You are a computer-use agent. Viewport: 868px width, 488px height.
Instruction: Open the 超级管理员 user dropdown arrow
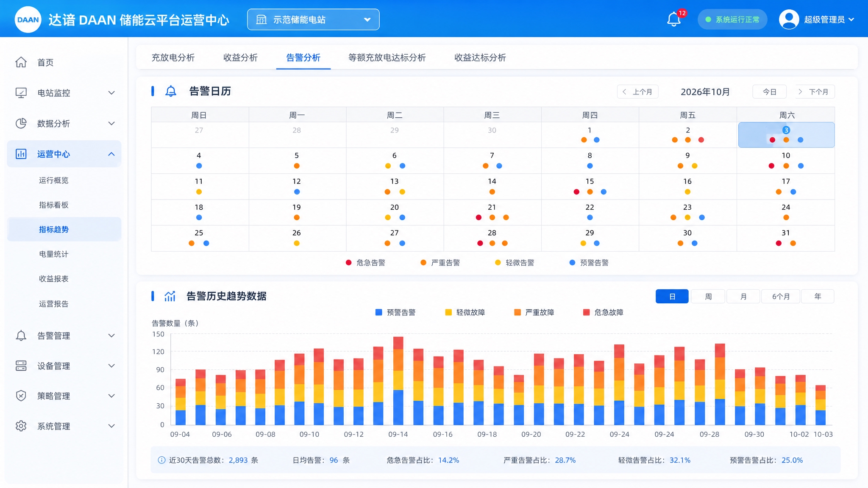point(851,19)
